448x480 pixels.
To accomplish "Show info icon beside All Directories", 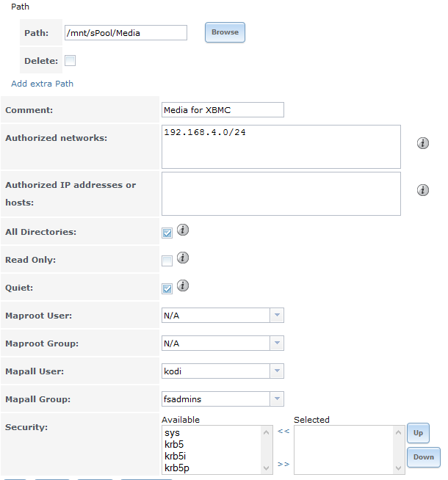I will pyautogui.click(x=183, y=230).
